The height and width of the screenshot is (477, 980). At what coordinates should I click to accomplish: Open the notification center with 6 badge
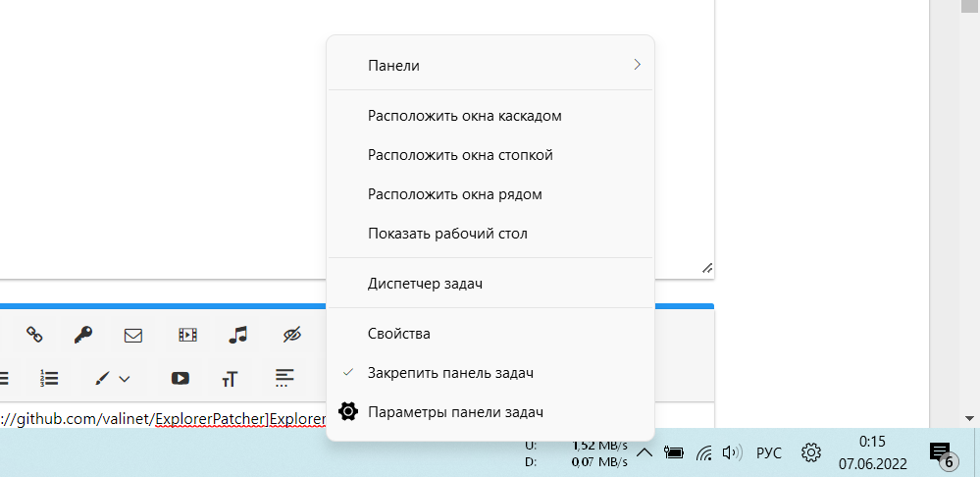pos(941,453)
